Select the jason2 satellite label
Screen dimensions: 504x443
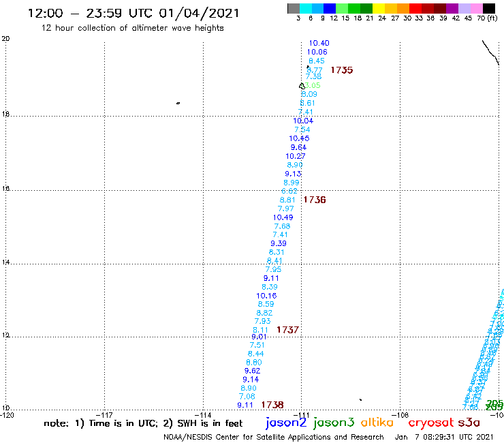[x=286, y=423]
